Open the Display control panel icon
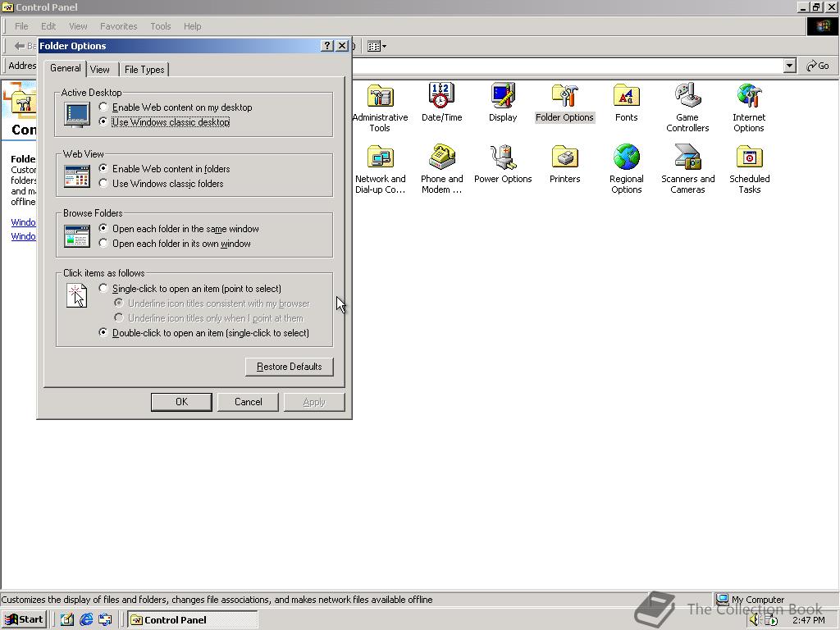Screen dimensions: 840x630 pyautogui.click(x=503, y=95)
